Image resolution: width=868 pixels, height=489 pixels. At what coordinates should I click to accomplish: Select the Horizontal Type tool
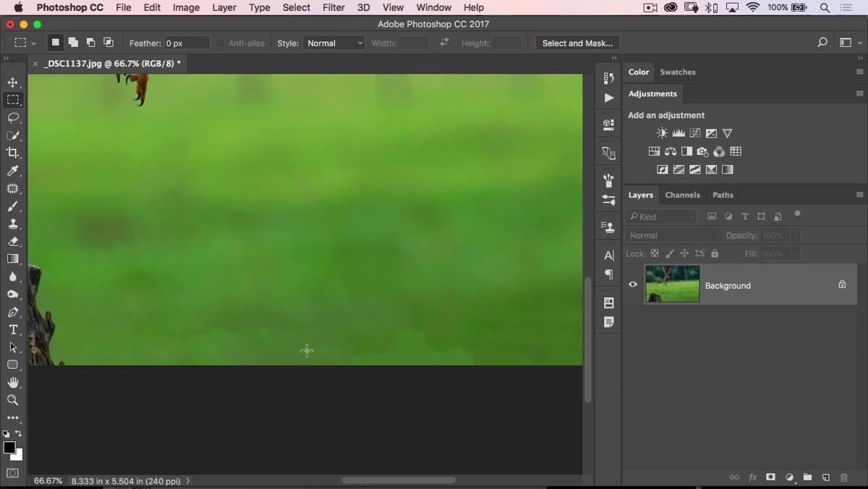coord(13,330)
